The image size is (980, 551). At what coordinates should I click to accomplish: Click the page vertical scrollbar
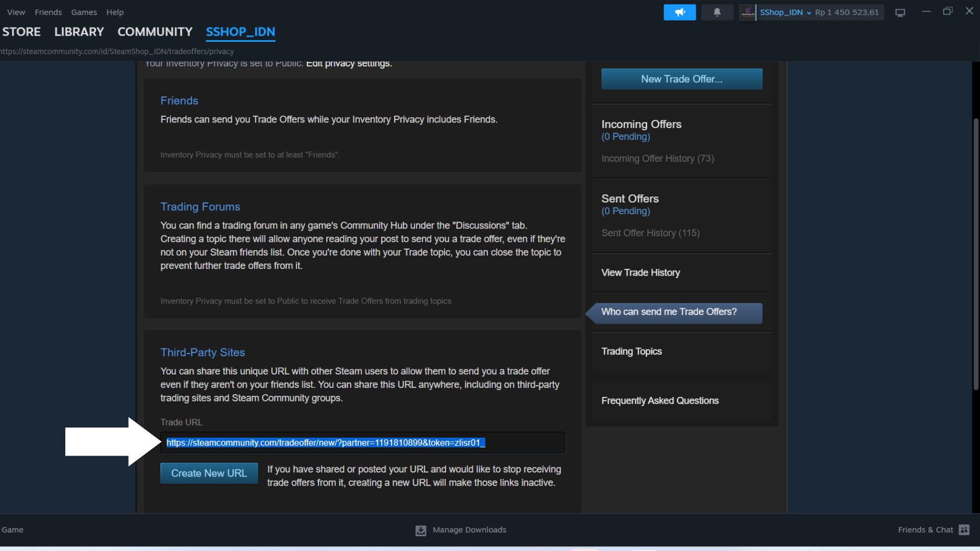(x=976, y=255)
